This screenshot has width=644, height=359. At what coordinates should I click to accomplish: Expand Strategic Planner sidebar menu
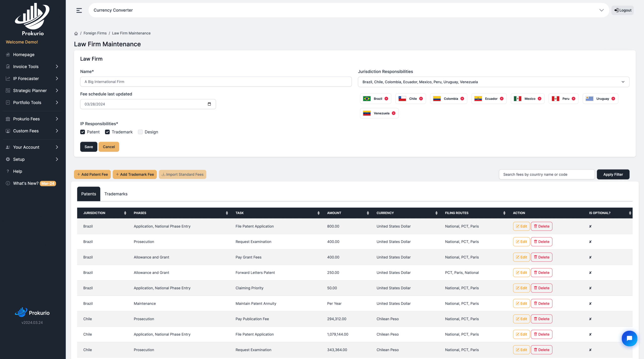[x=32, y=90]
